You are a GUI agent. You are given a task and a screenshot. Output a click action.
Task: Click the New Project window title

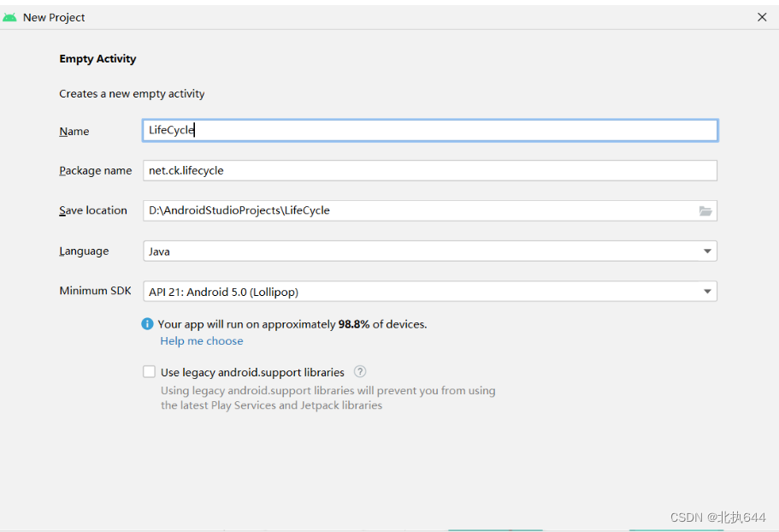[54, 17]
